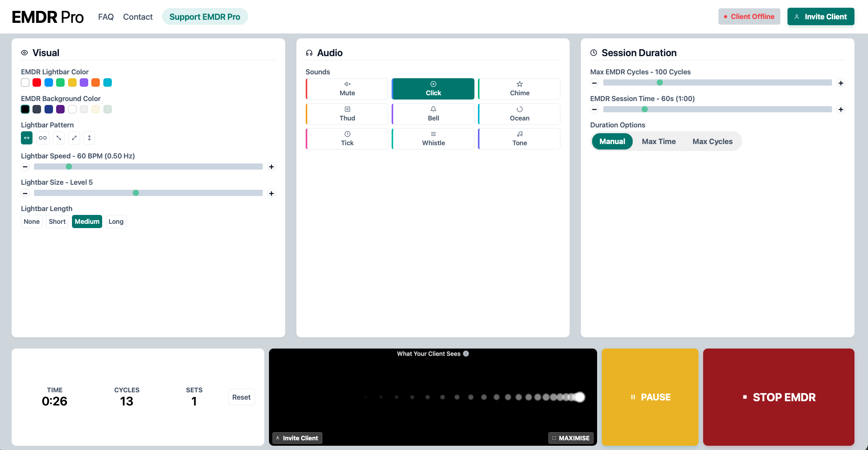Pick purple lightbar color
Screen dimensions: 868x450
pyautogui.click(x=84, y=82)
